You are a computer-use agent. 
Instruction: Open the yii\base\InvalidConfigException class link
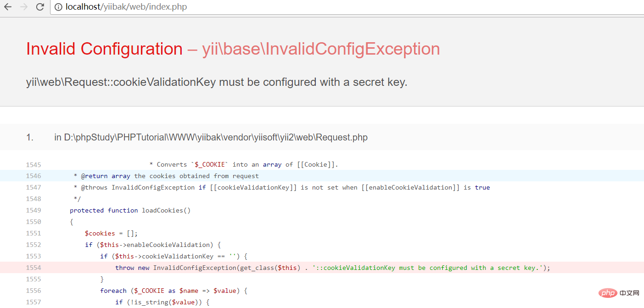(321, 49)
